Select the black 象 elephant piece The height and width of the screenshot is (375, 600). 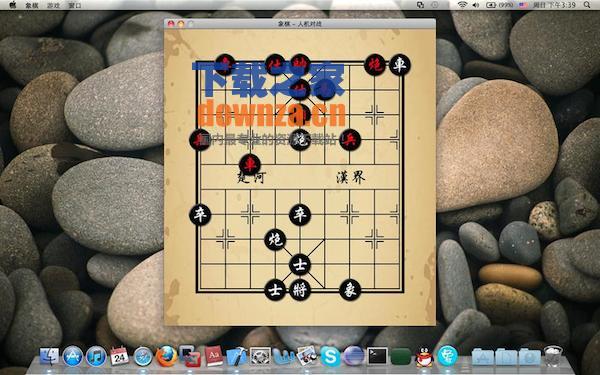coord(350,290)
